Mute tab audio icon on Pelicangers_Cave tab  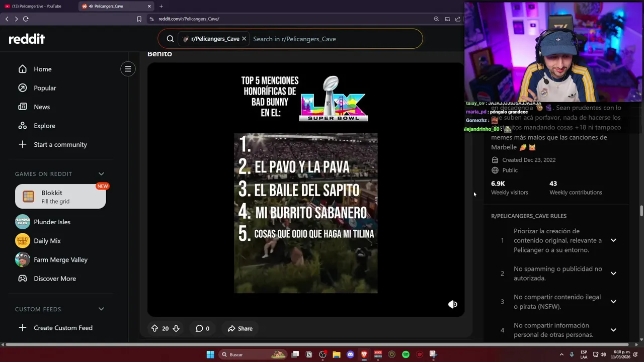(x=91, y=6)
